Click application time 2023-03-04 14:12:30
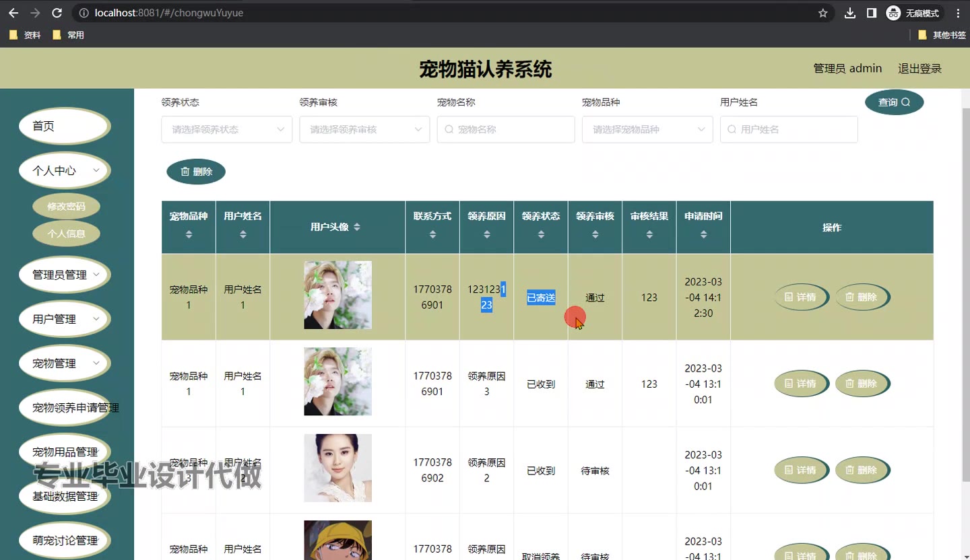 703,297
